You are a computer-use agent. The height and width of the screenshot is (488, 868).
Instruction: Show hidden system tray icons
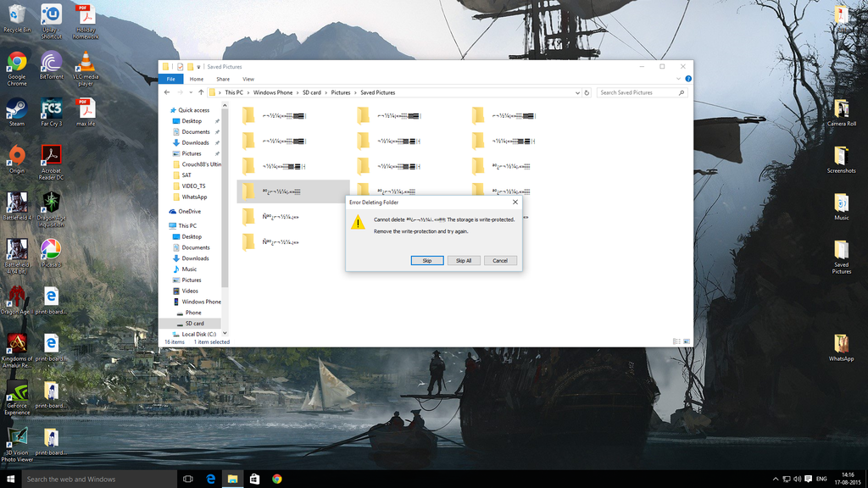776,480
